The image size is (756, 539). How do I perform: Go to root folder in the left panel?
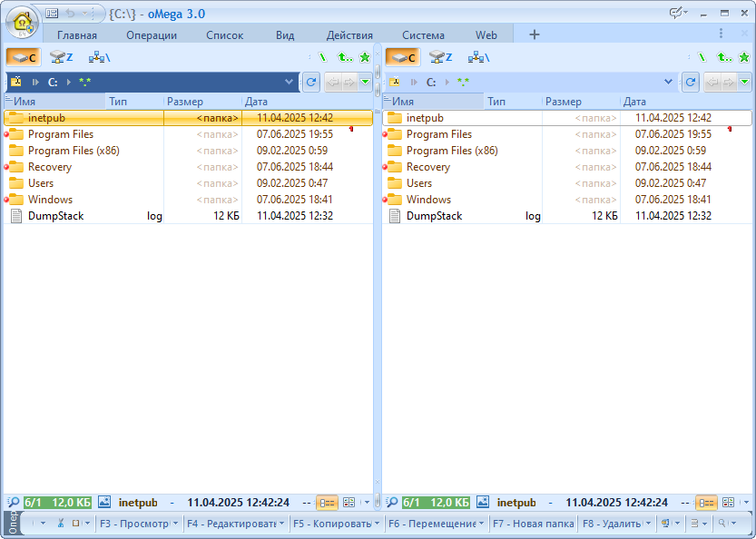[322, 57]
